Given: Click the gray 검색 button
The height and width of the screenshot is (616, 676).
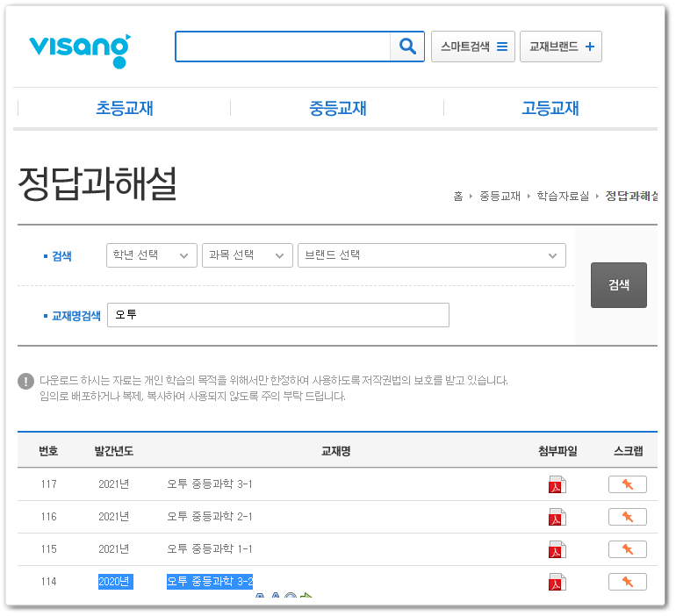Looking at the screenshot, I should [619, 285].
